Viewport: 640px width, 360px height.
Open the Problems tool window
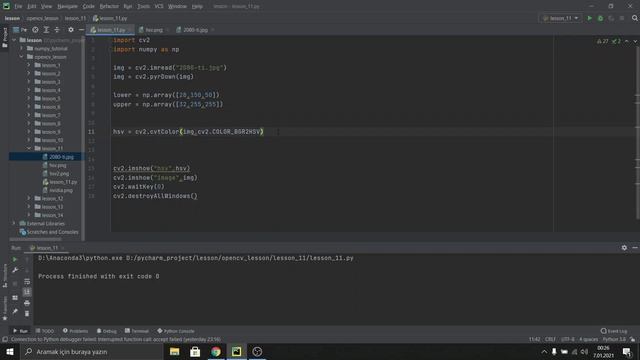pos(76,331)
